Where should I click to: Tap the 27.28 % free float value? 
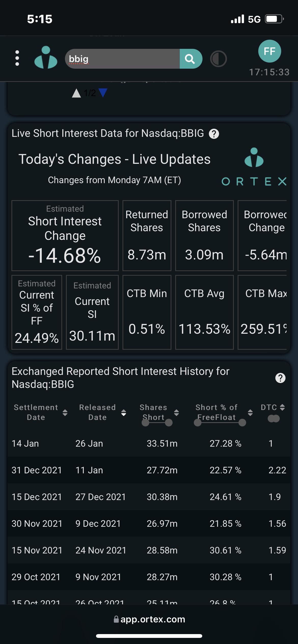point(225,444)
